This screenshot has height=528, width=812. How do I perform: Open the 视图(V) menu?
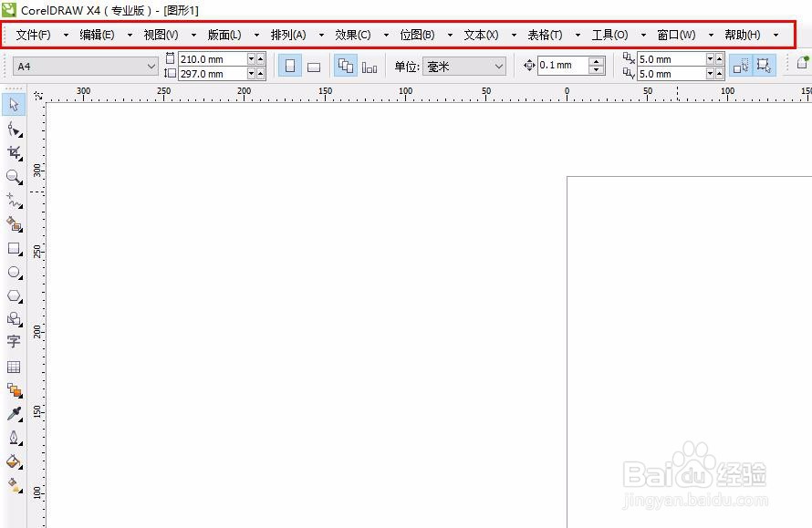click(161, 35)
